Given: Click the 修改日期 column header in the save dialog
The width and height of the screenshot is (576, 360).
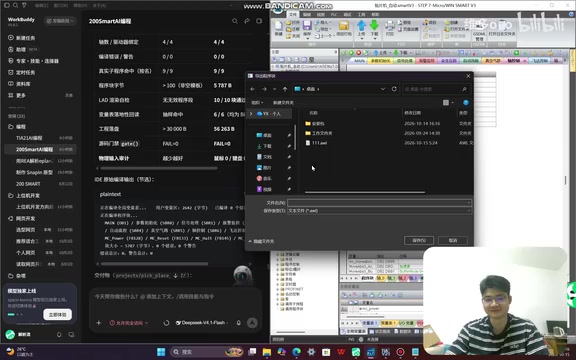Looking at the screenshot, I should coord(412,113).
